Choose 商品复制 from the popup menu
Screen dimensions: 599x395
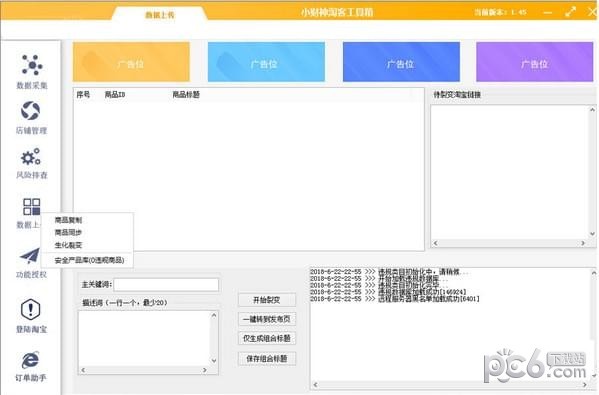[x=68, y=220]
